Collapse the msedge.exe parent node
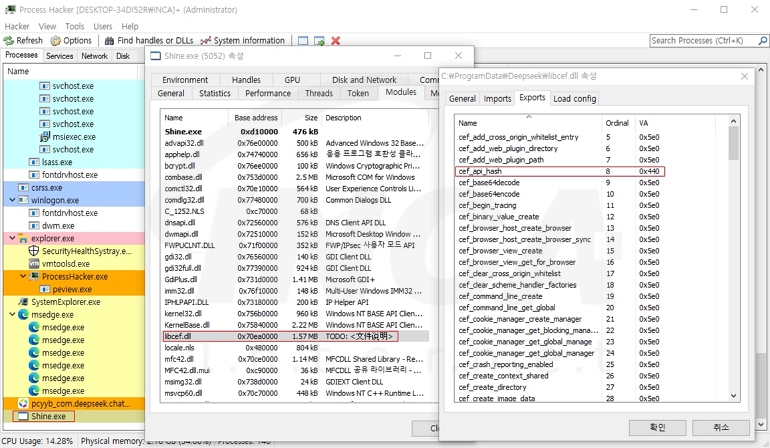Image resolution: width=770 pixels, height=448 pixels. tap(12, 314)
